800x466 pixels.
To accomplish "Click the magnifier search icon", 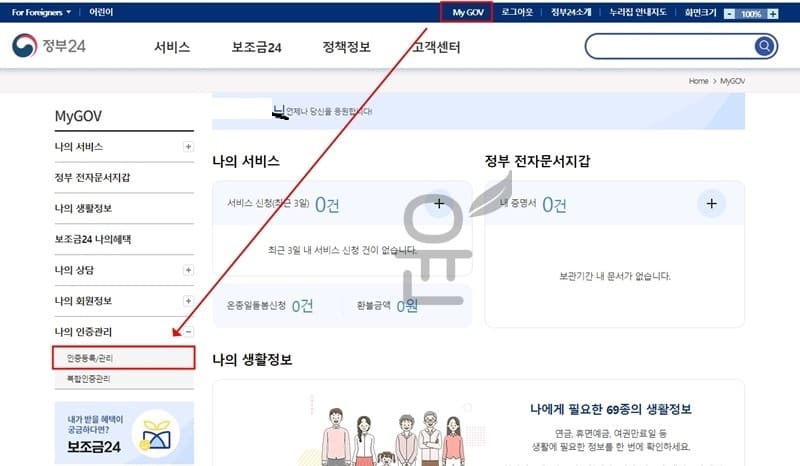I will coord(764,46).
